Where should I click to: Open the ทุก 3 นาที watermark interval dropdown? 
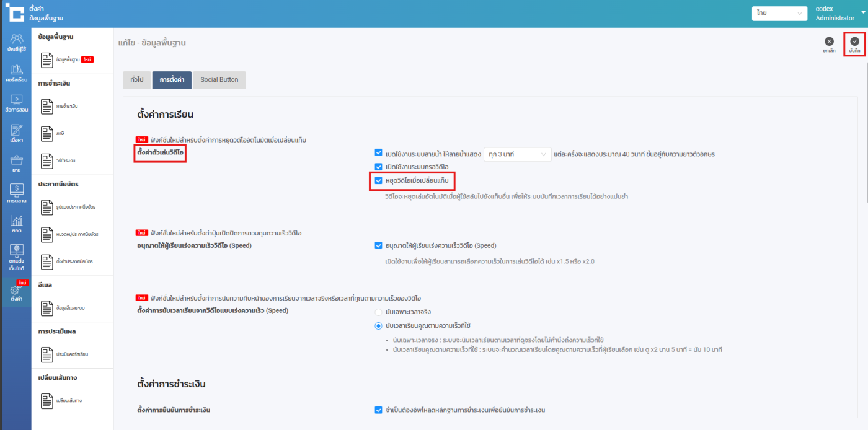tap(517, 154)
